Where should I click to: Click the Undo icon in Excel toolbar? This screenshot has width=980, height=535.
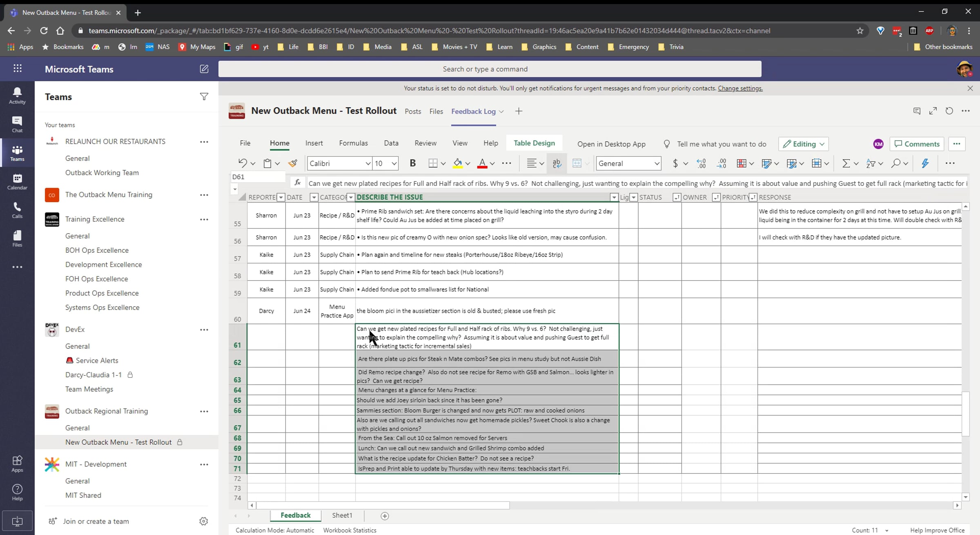click(243, 163)
